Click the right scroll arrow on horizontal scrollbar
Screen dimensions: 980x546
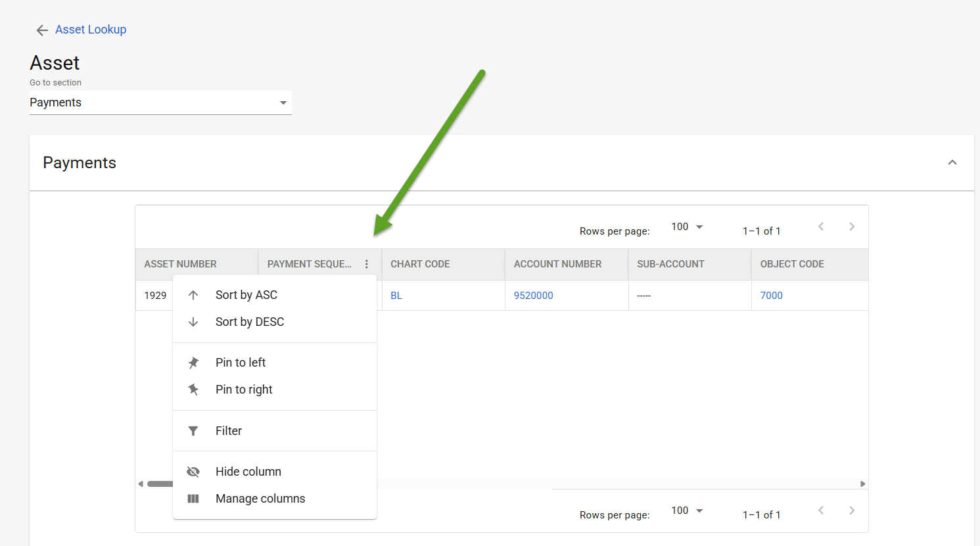862,484
